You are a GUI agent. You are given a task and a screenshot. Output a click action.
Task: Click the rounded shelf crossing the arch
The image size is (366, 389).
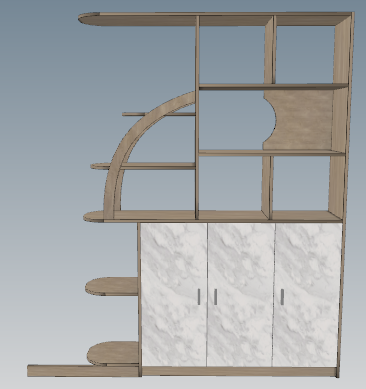click(x=143, y=166)
